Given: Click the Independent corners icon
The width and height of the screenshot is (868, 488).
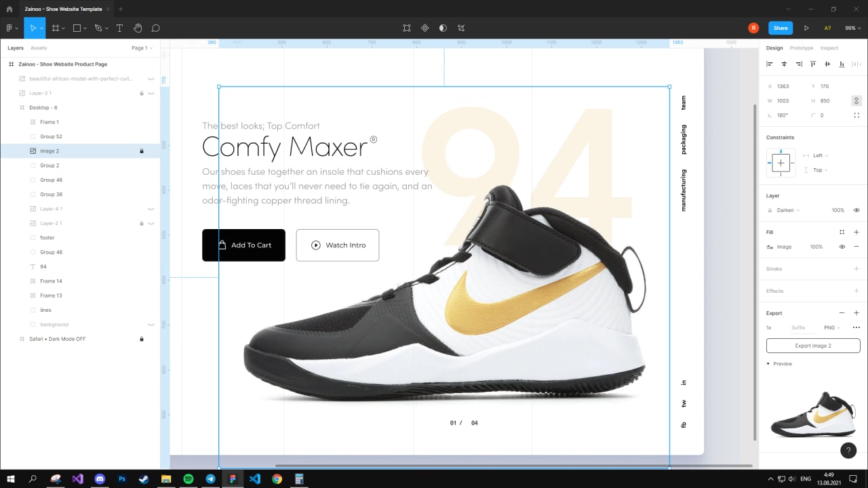Looking at the screenshot, I should (856, 115).
